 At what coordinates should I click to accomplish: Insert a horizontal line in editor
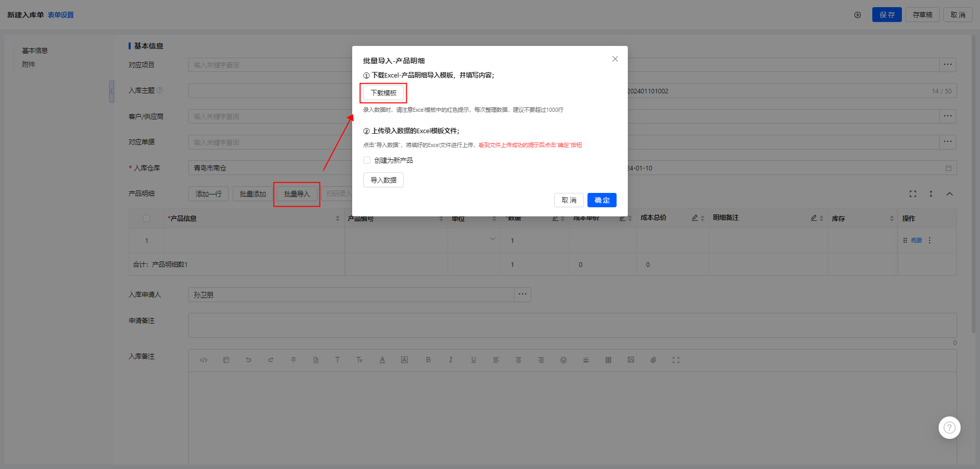pos(586,360)
